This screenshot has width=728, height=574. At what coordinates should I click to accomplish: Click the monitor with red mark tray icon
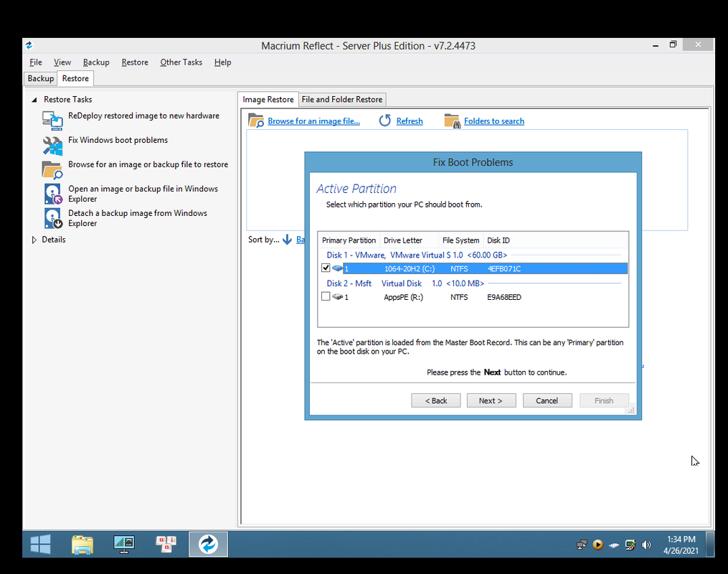[630, 545]
